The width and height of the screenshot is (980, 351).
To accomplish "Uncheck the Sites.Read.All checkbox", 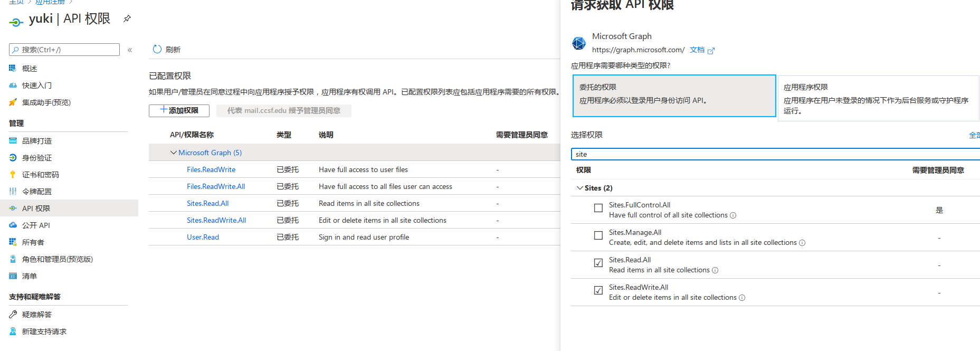I will 598,263.
